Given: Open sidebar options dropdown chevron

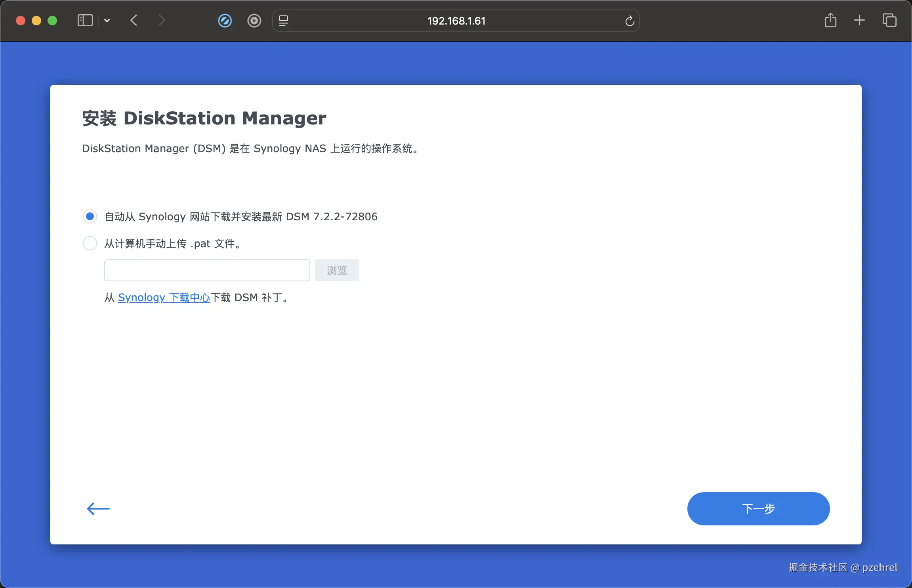Looking at the screenshot, I should click(x=107, y=20).
